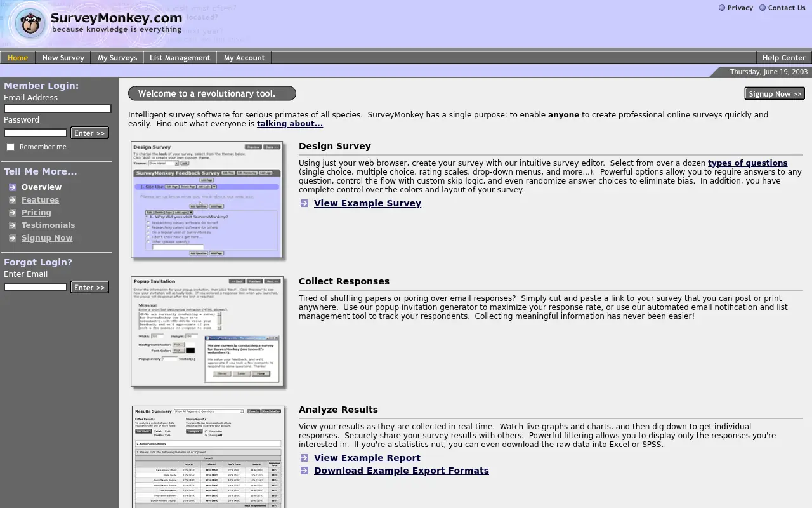Viewport: 812px width, 508px height.
Task: Open the My Account tab
Action: [x=244, y=58]
